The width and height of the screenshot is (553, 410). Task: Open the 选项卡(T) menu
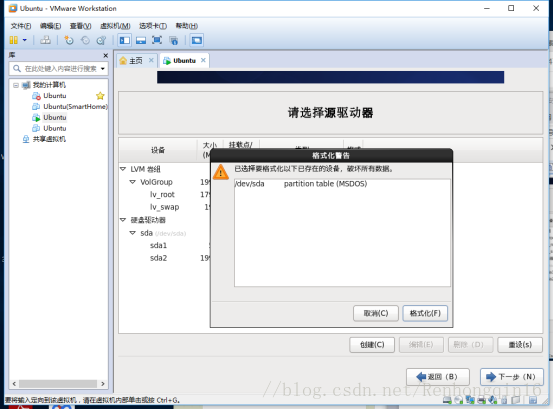pos(153,26)
